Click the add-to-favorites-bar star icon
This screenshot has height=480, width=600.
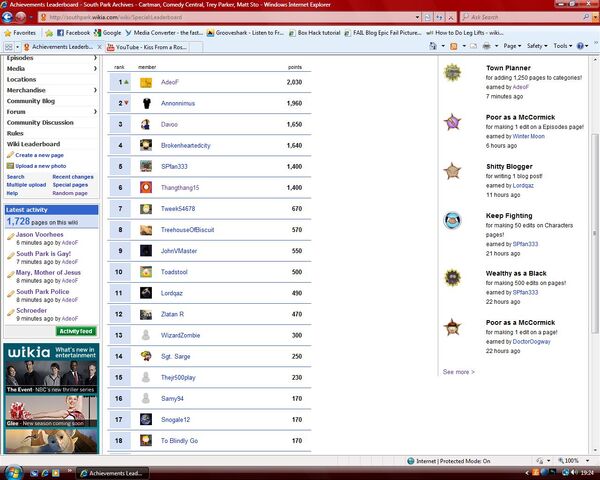coord(49,33)
